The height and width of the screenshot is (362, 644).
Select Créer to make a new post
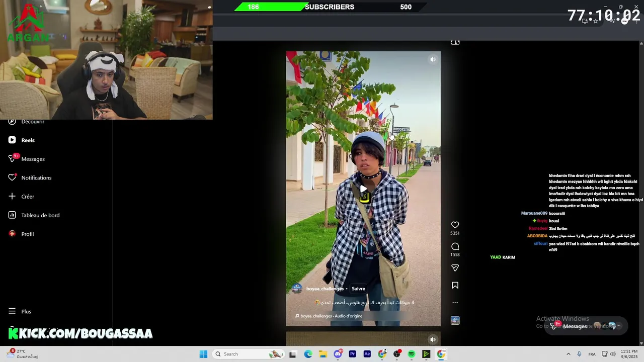click(x=28, y=197)
